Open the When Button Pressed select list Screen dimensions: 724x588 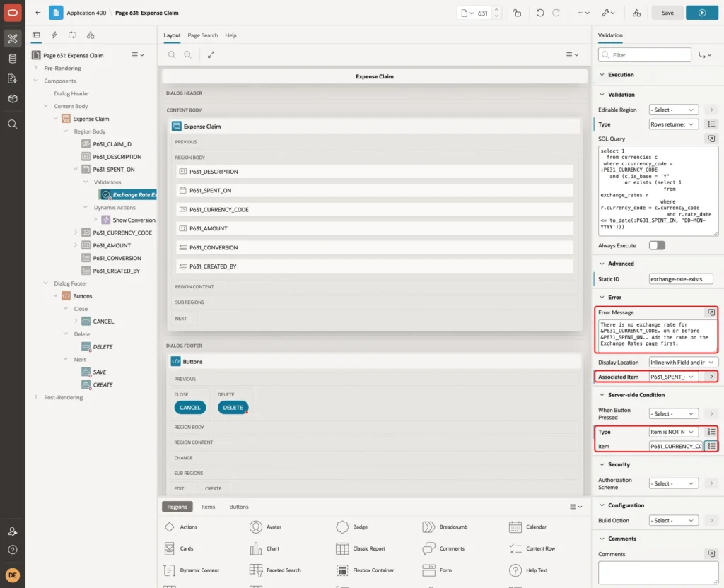pyautogui.click(x=673, y=413)
